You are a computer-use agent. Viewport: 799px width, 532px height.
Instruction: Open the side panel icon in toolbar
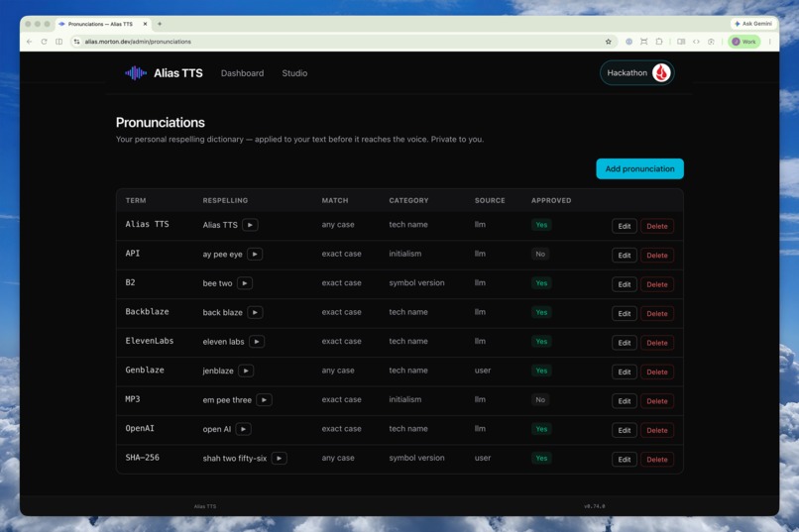tap(681, 42)
